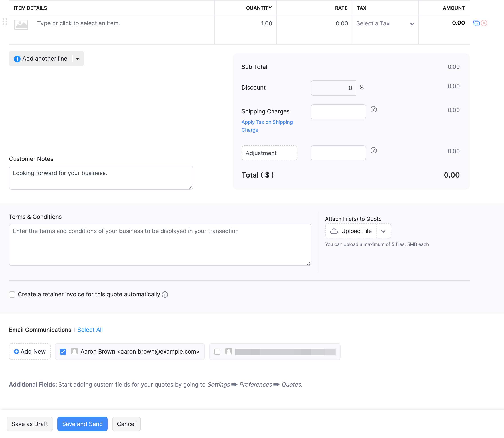Image resolution: width=504 pixels, height=438 pixels.
Task: Click the Discount percentage input field
Action: tap(333, 88)
